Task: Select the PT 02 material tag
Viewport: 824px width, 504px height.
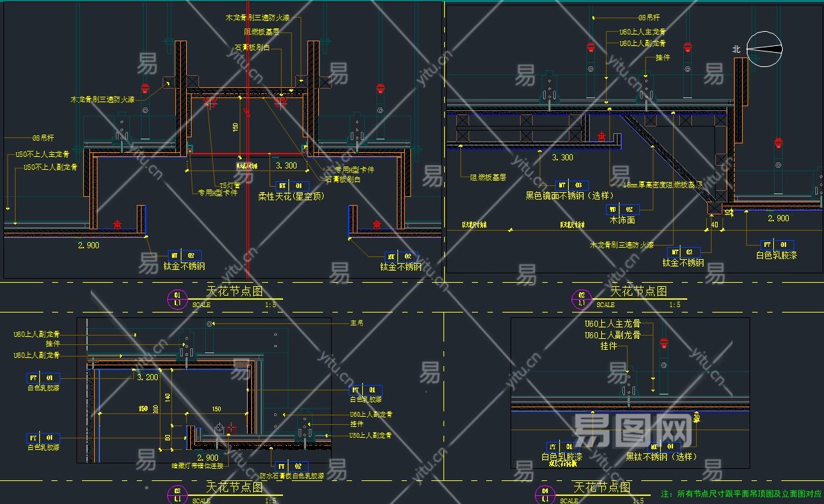Action: pyautogui.click(x=290, y=467)
